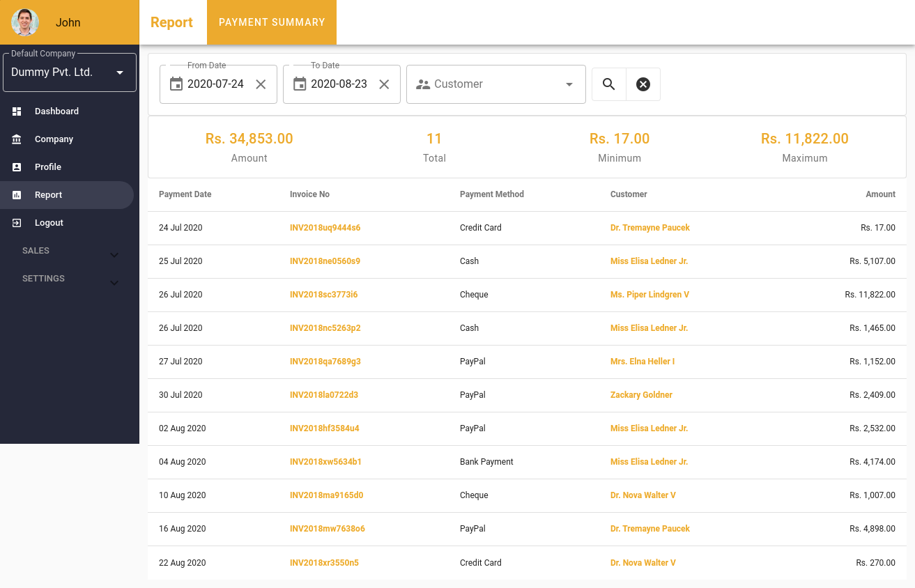Open customer Ms. Piper Lindgren V
The height and width of the screenshot is (588, 915).
[649, 295]
